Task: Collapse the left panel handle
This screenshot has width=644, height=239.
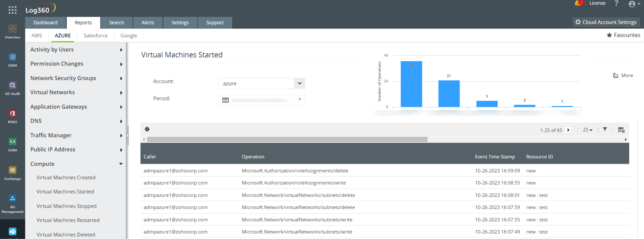Action: tap(128, 135)
